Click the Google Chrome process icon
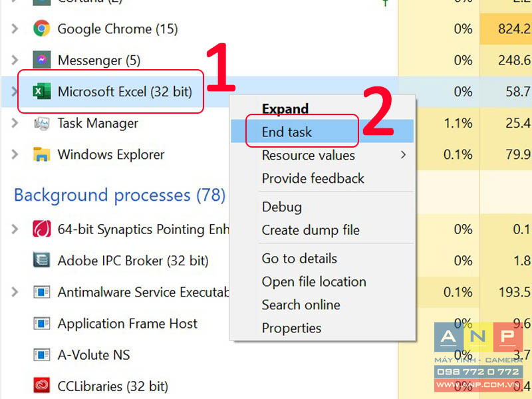Screen dimensions: 532x399 click(x=42, y=29)
